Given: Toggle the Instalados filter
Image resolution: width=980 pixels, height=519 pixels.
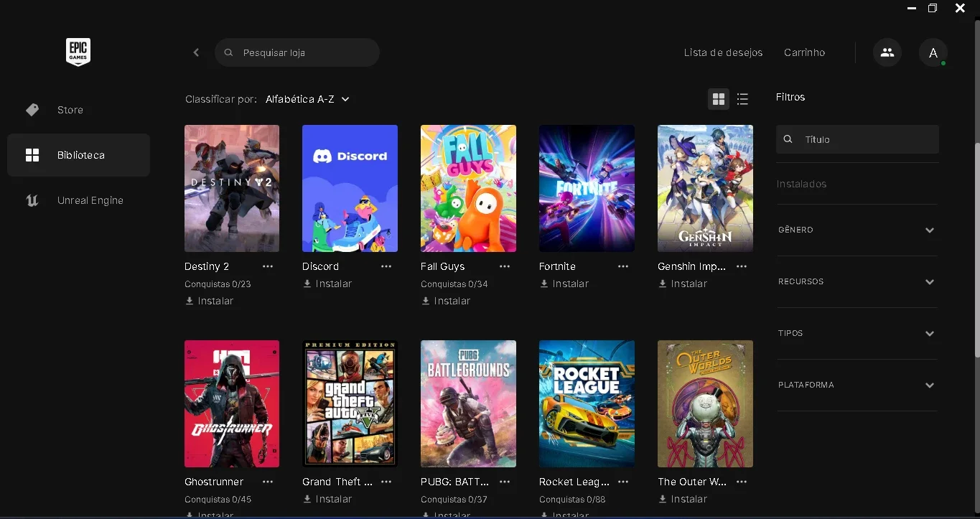Looking at the screenshot, I should click(801, 184).
